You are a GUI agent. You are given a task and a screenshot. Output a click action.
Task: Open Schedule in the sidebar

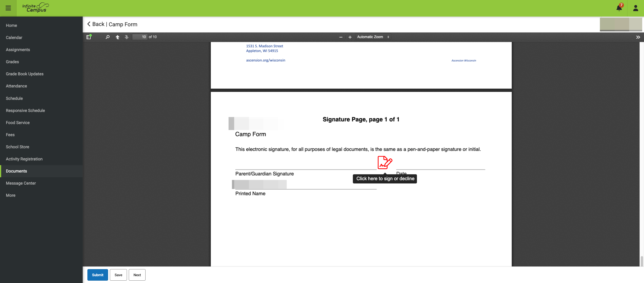[x=41, y=98]
